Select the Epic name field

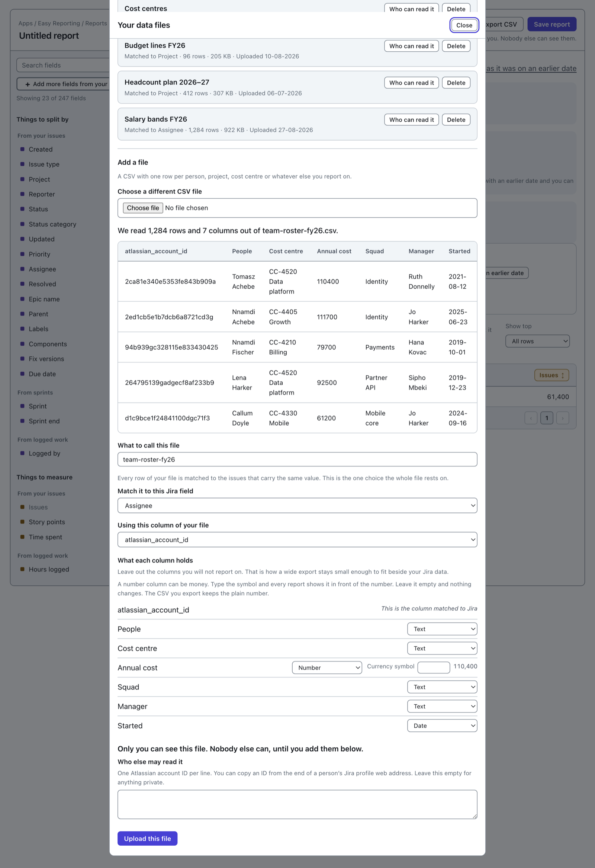tap(44, 299)
